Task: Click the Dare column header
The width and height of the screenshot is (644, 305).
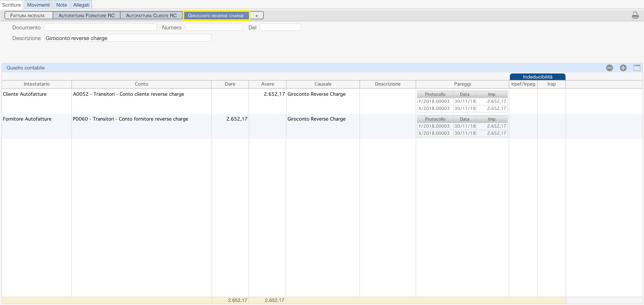Action: click(230, 84)
